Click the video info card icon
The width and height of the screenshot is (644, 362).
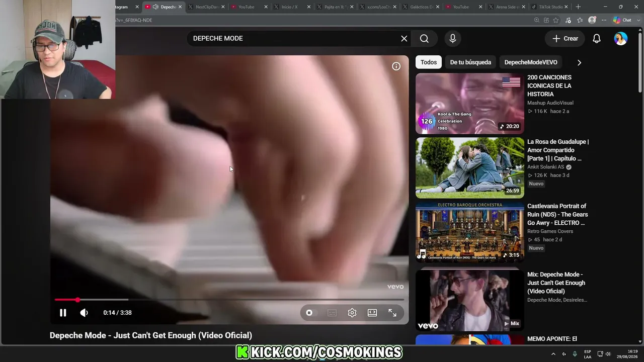396,66
